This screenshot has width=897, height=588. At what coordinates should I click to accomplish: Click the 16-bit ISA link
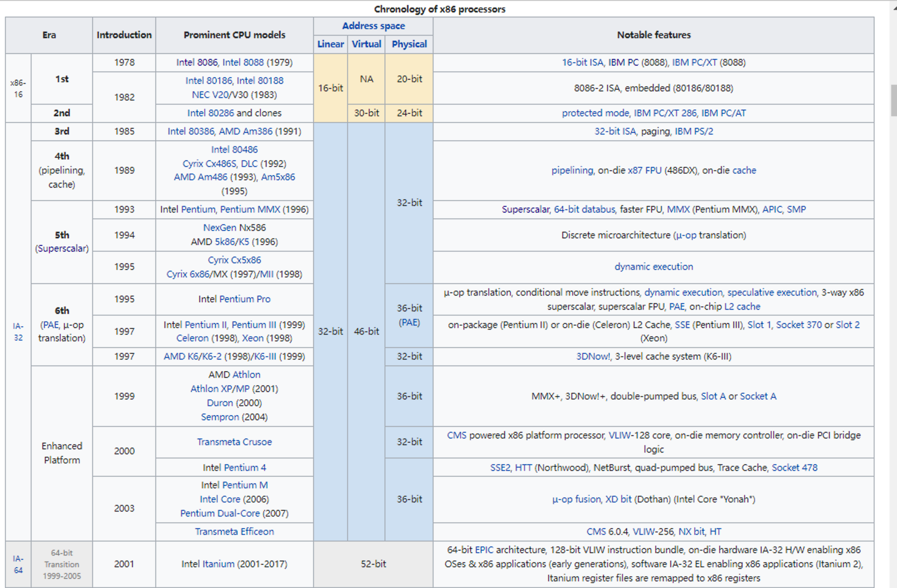point(582,62)
